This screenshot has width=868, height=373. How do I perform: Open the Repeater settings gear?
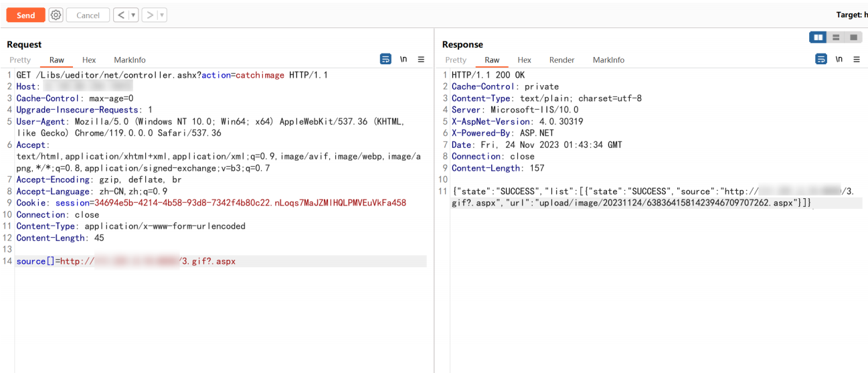pyautogui.click(x=56, y=15)
